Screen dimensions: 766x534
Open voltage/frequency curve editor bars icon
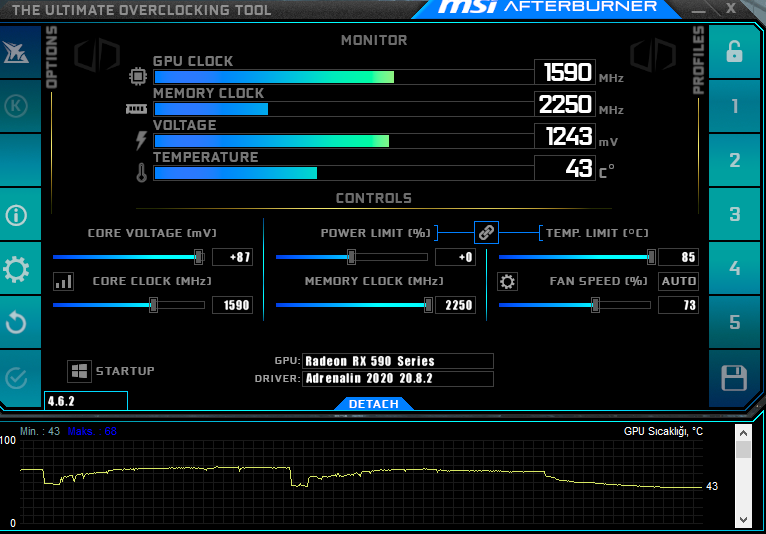coord(64,281)
